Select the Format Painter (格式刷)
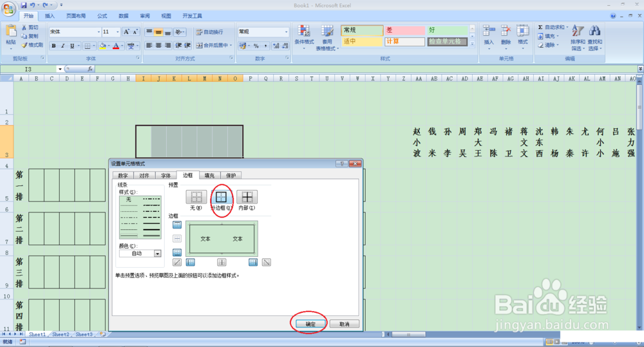The width and height of the screenshot is (644, 347). [32, 45]
